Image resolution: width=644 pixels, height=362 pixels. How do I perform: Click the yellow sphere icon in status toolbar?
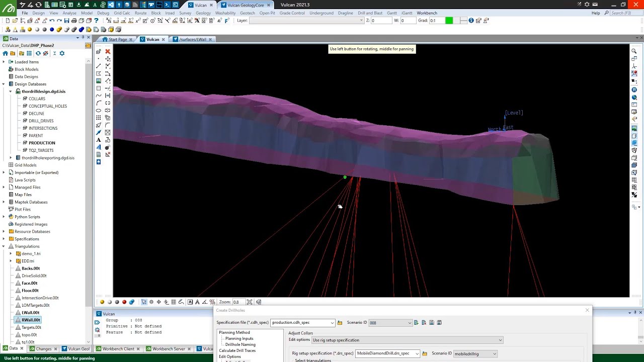click(102, 302)
